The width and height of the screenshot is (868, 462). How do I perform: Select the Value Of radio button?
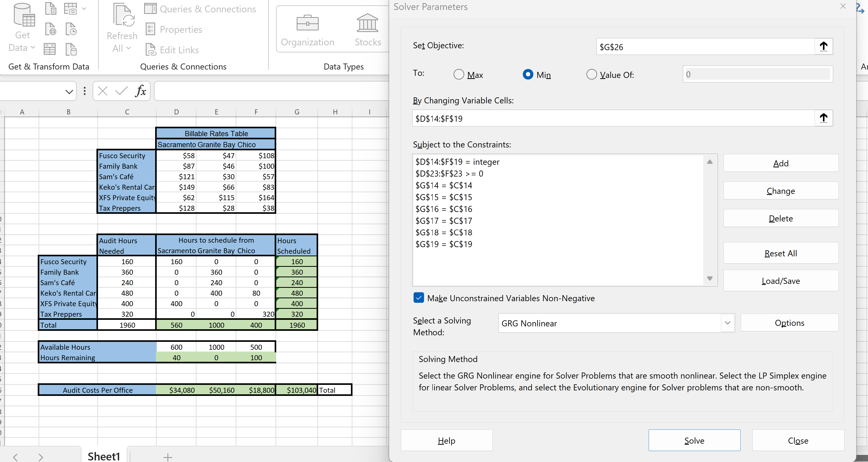591,75
